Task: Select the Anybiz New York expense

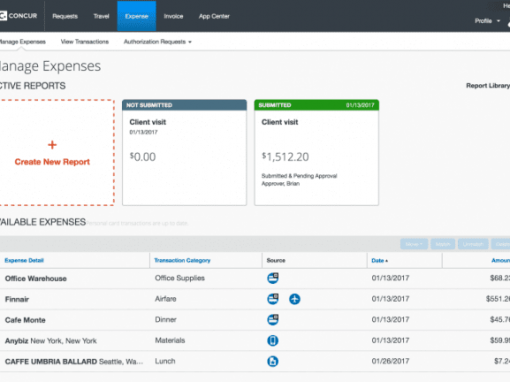Action: tap(51, 341)
